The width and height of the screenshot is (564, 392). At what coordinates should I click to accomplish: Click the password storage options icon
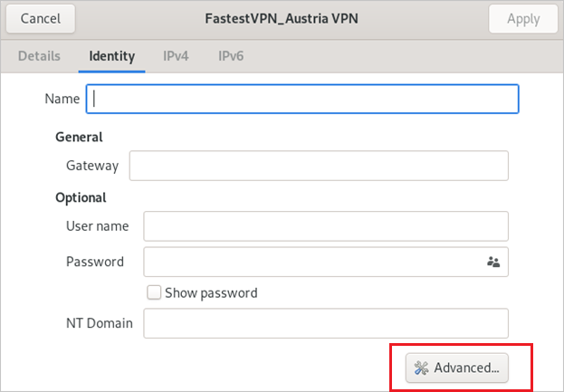pyautogui.click(x=493, y=262)
